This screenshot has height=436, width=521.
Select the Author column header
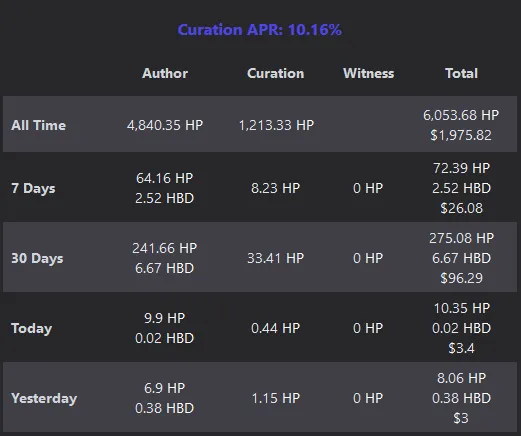165,73
